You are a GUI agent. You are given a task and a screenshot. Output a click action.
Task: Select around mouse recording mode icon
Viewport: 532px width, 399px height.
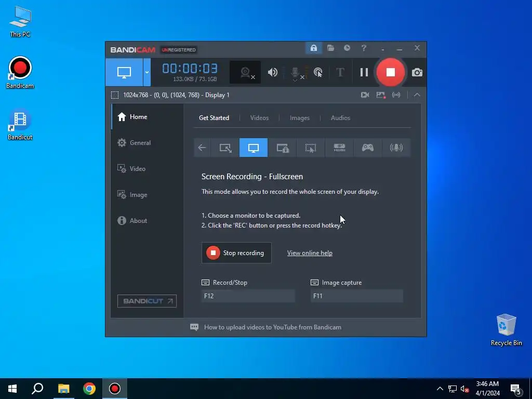point(311,148)
